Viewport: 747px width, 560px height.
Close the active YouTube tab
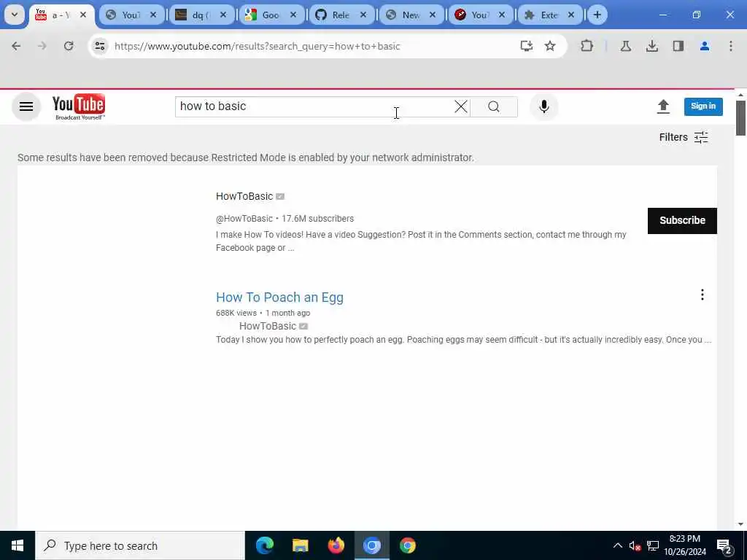pyautogui.click(x=83, y=15)
